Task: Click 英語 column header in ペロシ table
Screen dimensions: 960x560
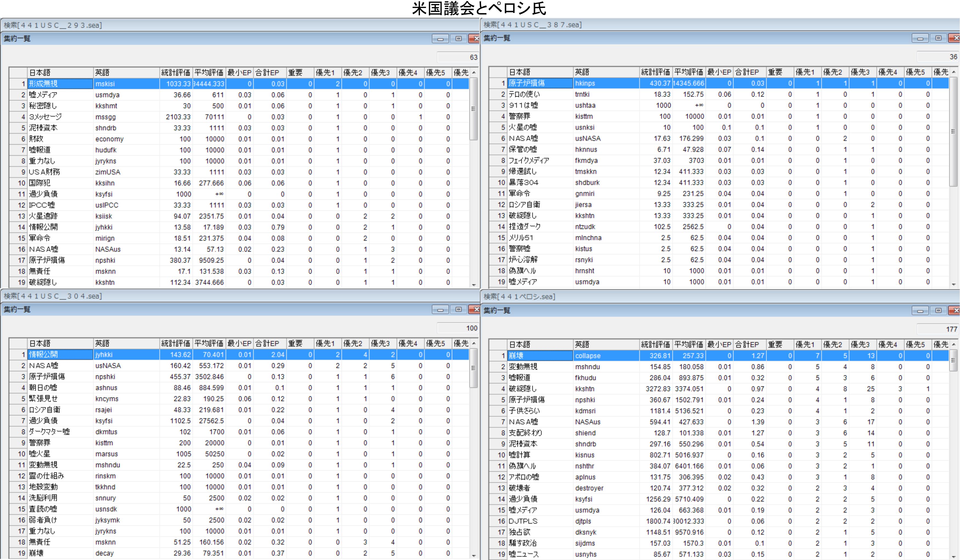Action: point(606,344)
